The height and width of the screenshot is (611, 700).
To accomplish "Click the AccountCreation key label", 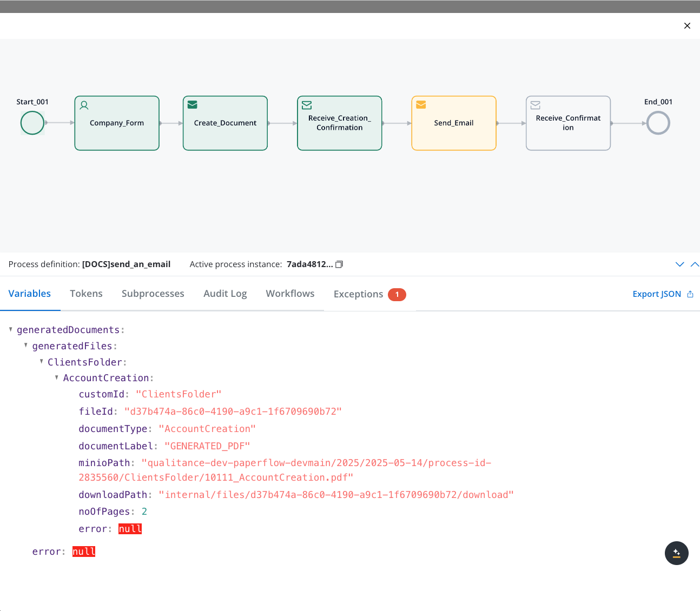I will click(x=106, y=378).
